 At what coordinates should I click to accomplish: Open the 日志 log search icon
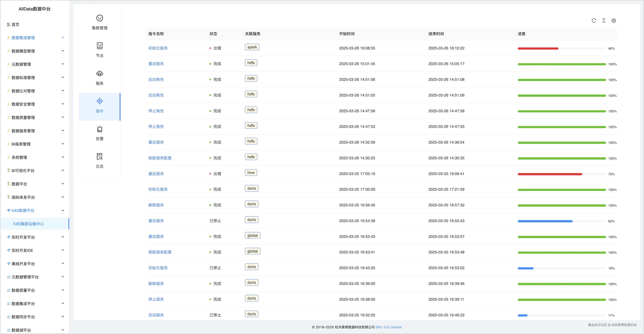100,157
